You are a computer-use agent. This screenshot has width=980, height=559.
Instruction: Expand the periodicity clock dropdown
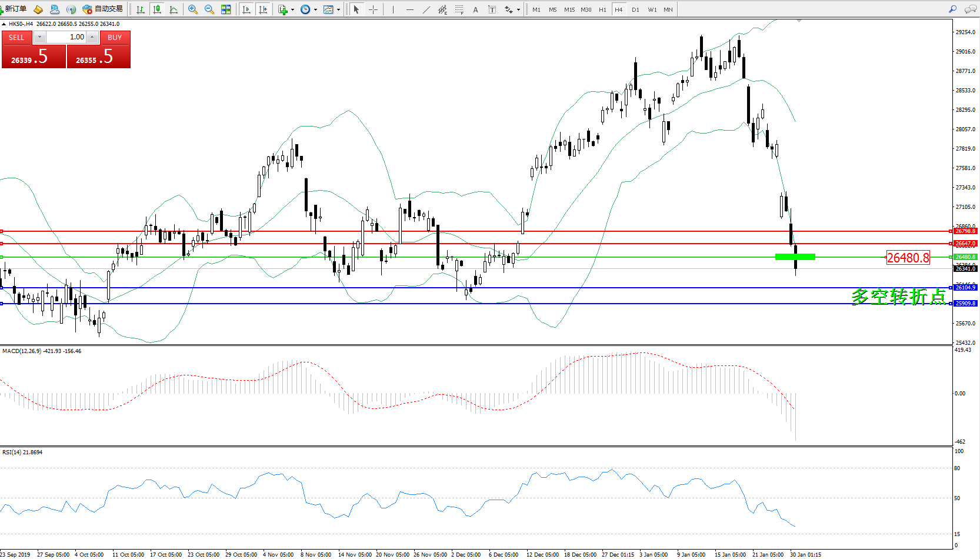pos(315,9)
